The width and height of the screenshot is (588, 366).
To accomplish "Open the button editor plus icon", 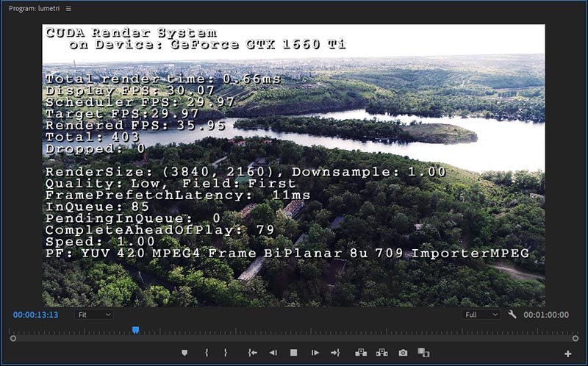I will coord(567,354).
